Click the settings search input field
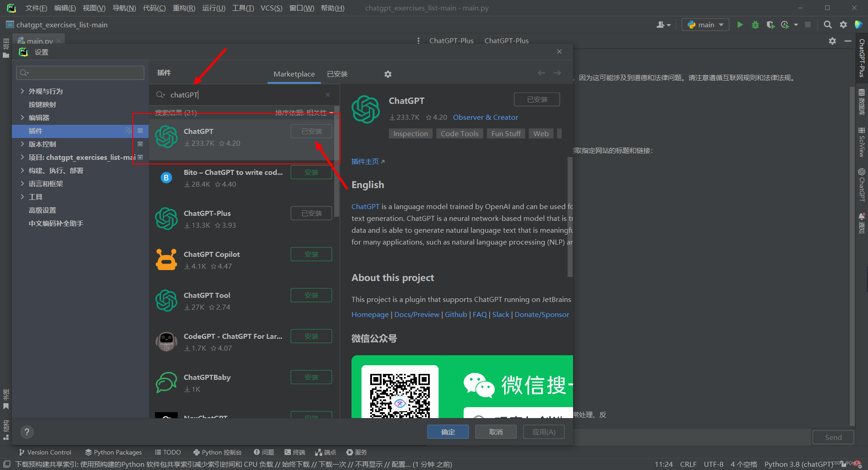 pyautogui.click(x=80, y=73)
